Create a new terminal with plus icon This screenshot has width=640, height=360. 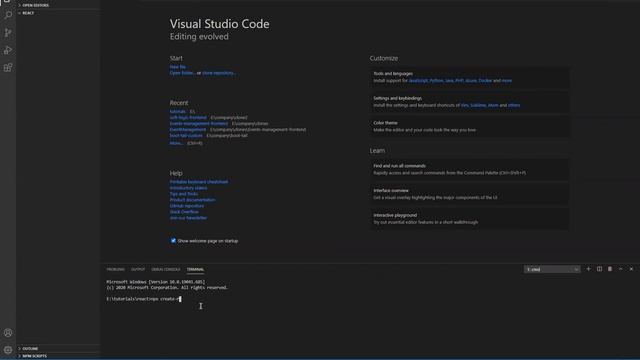point(589,269)
